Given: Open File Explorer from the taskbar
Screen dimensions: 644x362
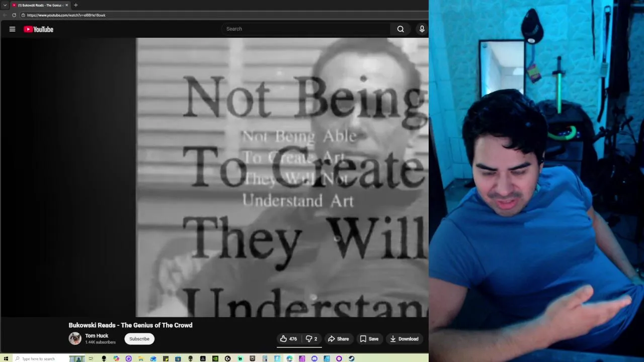Looking at the screenshot, I should coord(141,358).
